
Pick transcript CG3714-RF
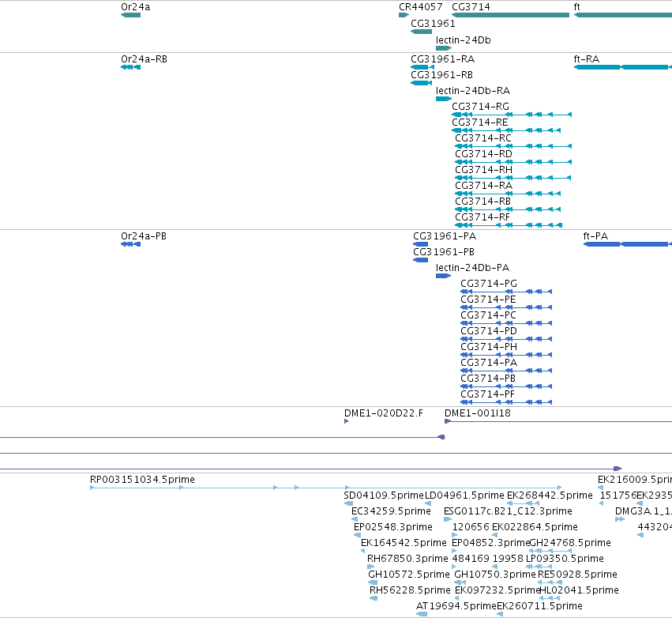509,225
